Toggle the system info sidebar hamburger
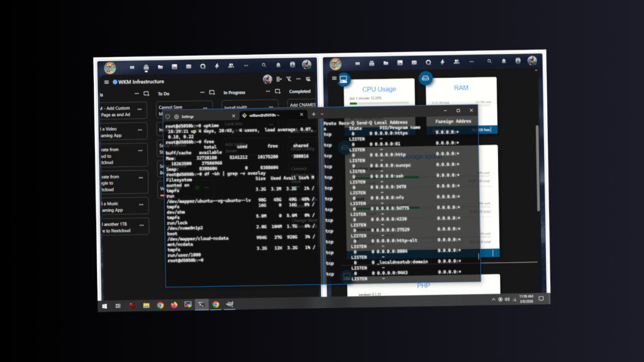Viewport: 644px width, 362px height. pos(334,79)
